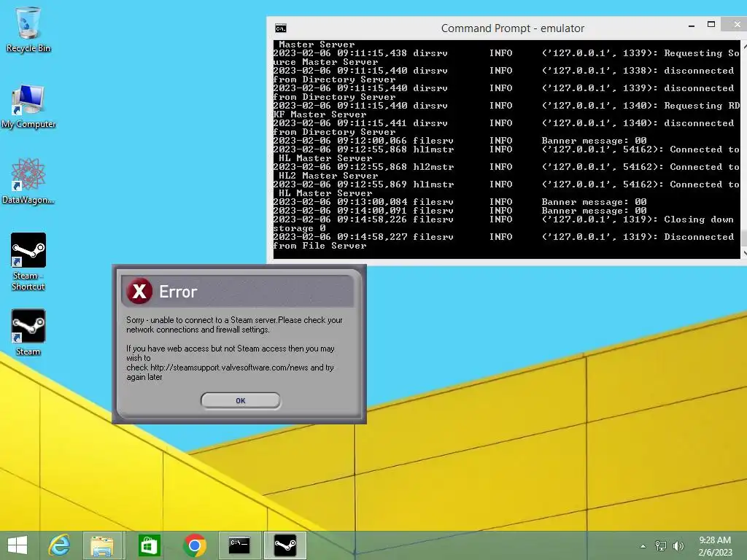Click the 'urce Master Server' console line
Image resolution: width=747 pixels, height=560 pixels.
pos(326,62)
